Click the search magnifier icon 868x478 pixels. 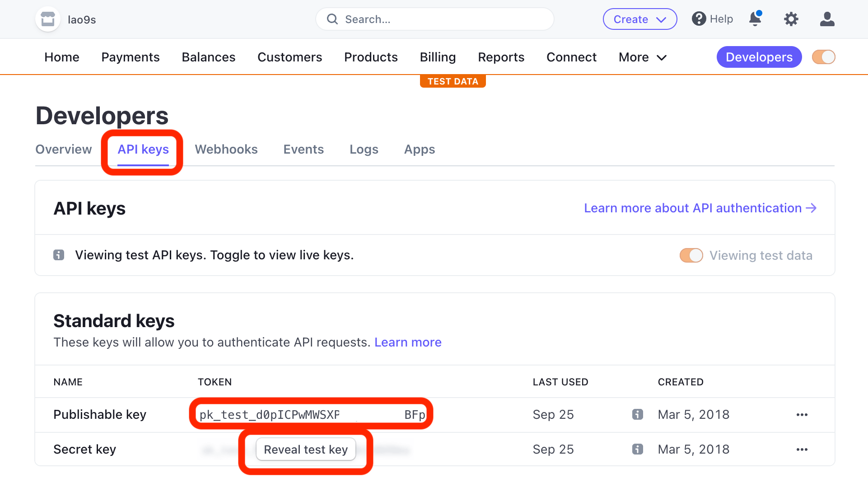[332, 19]
